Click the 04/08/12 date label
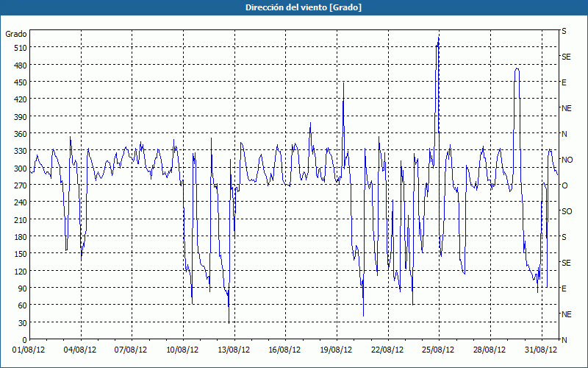 click(x=80, y=350)
